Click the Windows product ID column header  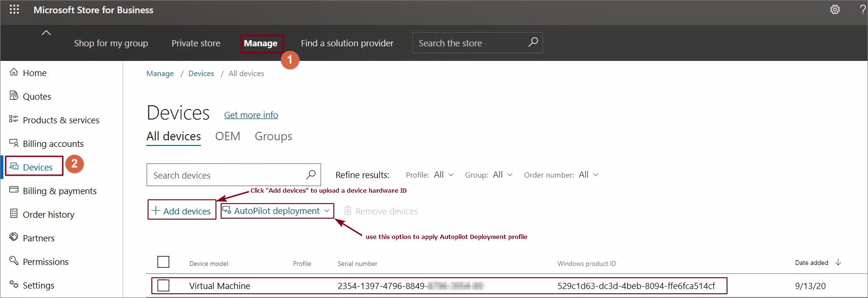587,264
